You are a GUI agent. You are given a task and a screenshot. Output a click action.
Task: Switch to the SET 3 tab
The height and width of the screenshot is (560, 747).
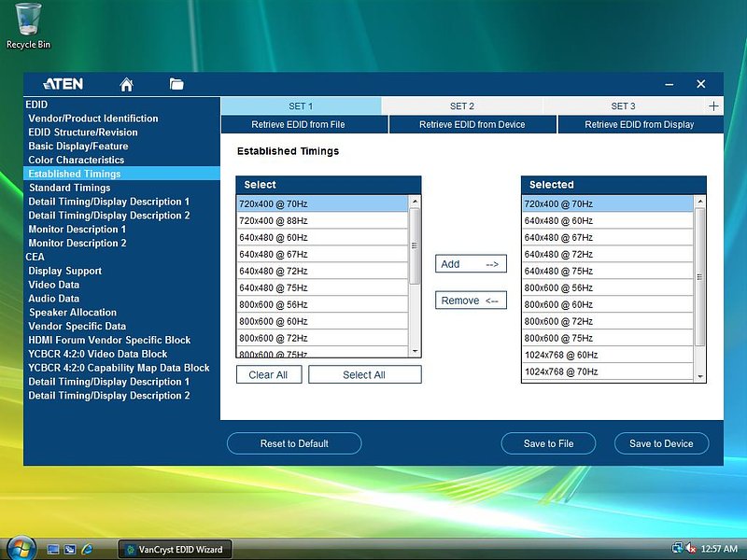623,106
